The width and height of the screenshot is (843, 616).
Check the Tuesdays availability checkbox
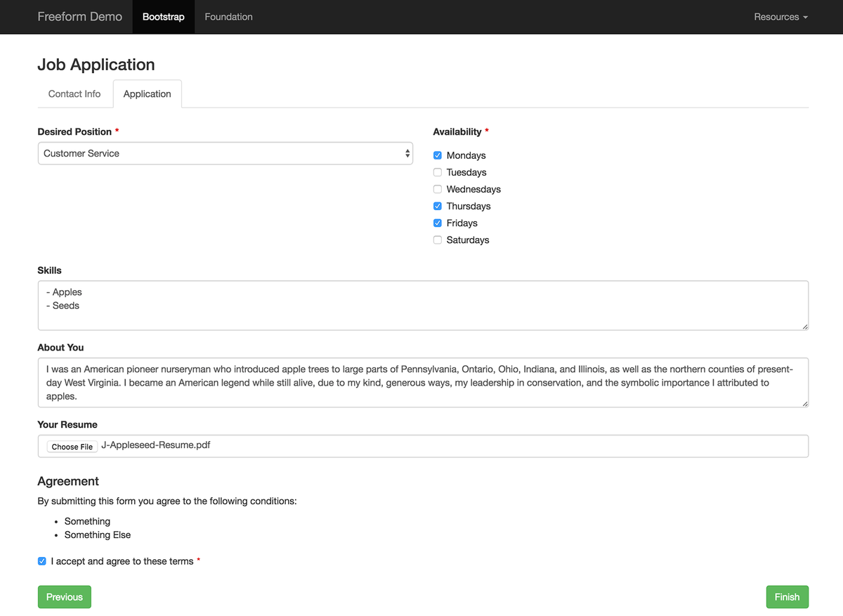pos(438,172)
